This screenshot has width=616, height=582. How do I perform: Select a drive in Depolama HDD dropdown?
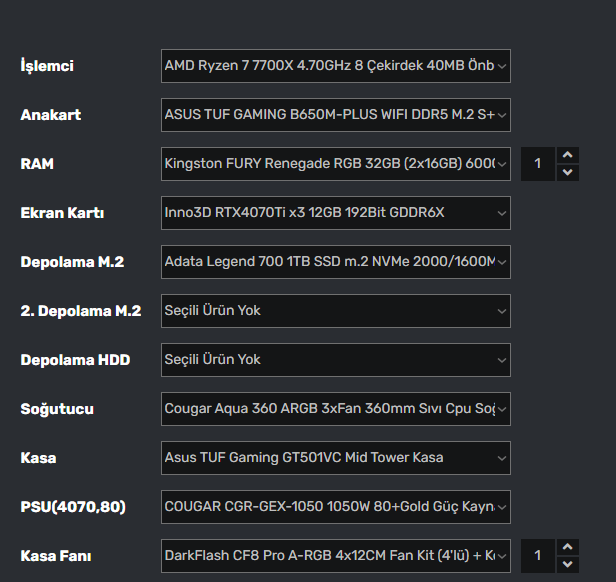click(x=335, y=360)
